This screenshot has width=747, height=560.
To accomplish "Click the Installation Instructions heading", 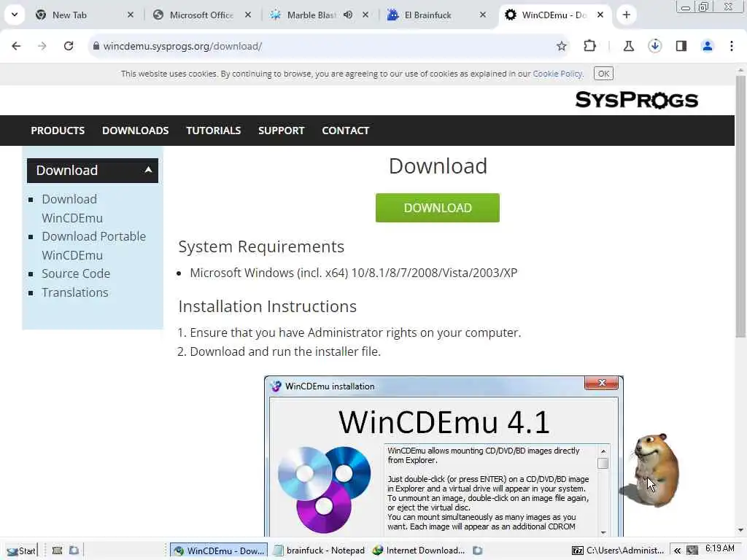I will (x=267, y=306).
